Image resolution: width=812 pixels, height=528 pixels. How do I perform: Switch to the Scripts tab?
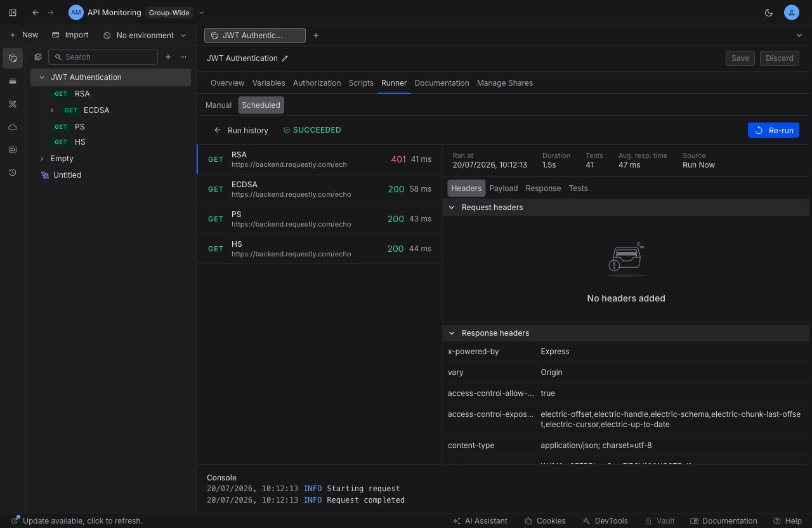click(361, 83)
